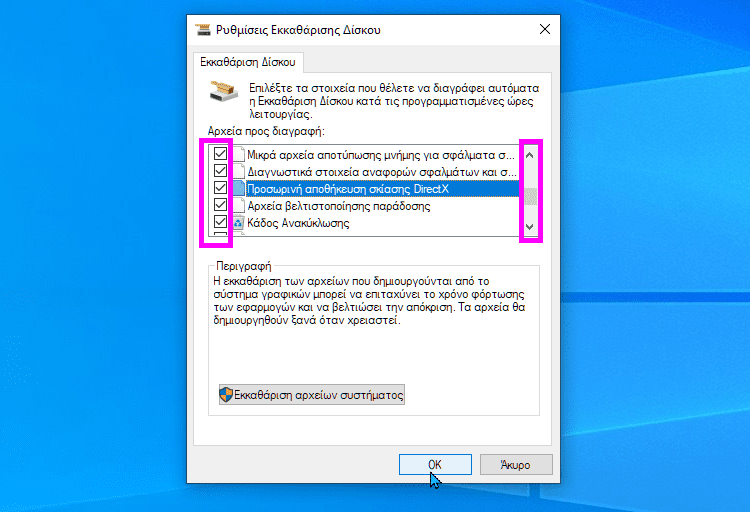The height and width of the screenshot is (512, 750).
Task: Click the disk cleanup broom icon beside the instructions
Action: pyautogui.click(x=223, y=91)
